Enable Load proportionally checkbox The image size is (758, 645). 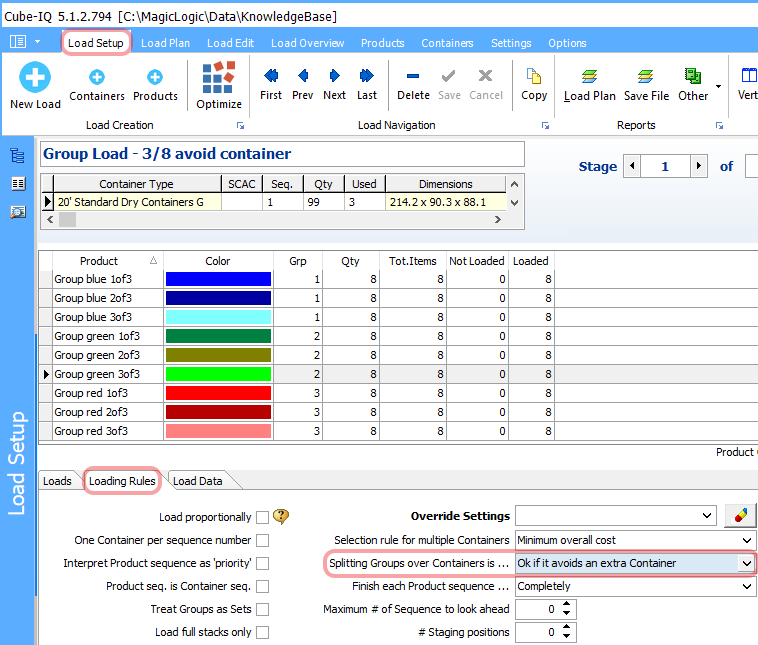(x=262, y=517)
